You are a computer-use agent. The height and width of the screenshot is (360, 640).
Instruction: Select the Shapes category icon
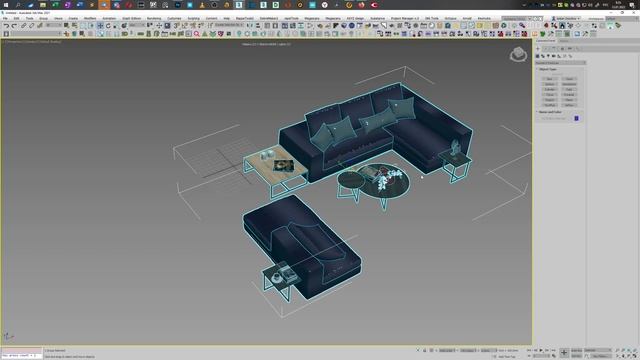point(543,56)
